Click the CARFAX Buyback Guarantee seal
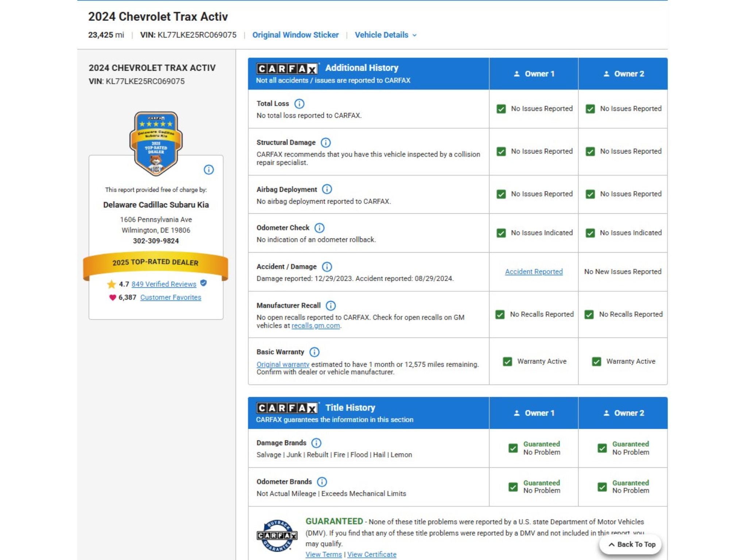 [x=277, y=536]
